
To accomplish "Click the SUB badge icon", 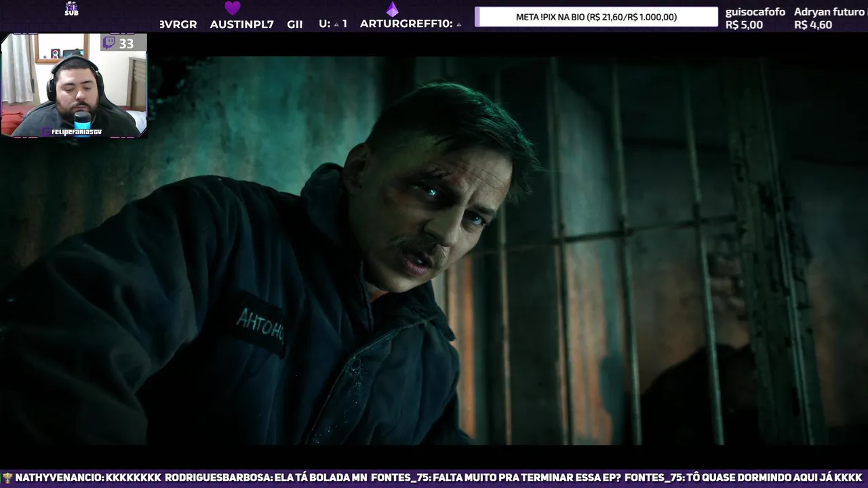I will click(x=71, y=9).
